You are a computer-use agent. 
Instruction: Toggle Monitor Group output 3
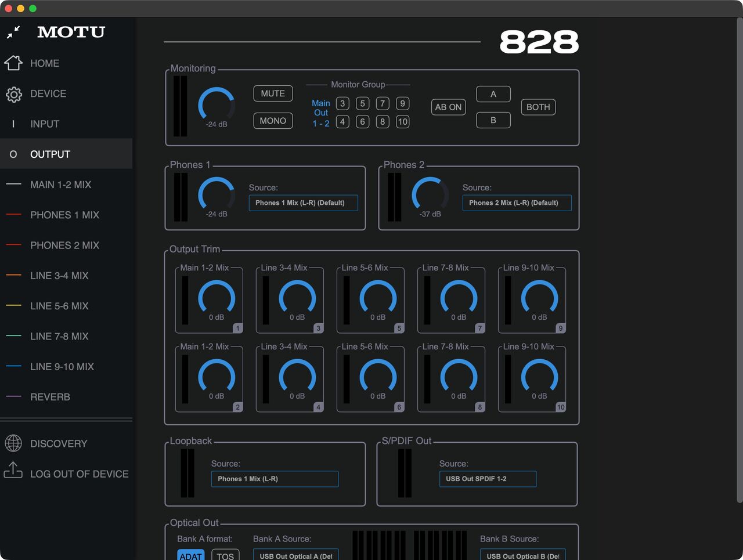click(342, 103)
